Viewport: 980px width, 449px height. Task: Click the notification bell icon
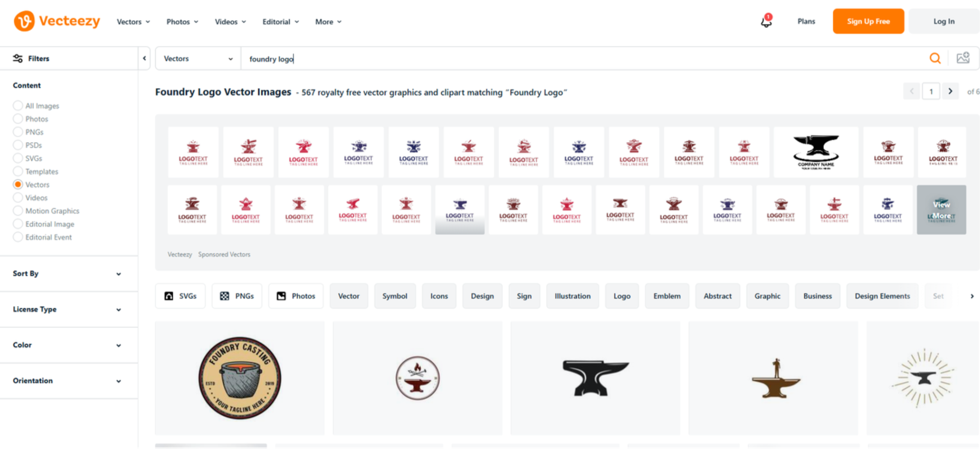pyautogui.click(x=766, y=21)
